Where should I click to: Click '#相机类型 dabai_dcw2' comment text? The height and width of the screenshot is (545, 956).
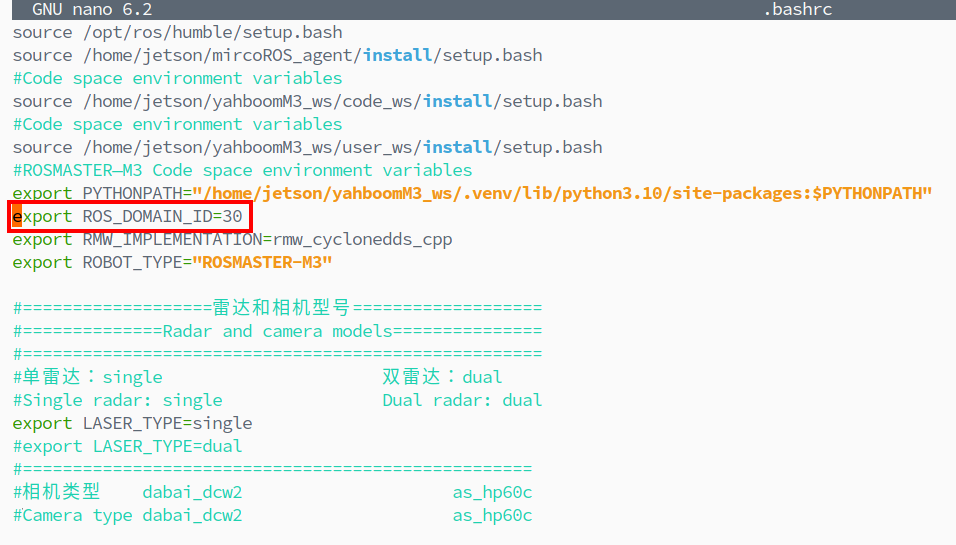pyautogui.click(x=127, y=492)
